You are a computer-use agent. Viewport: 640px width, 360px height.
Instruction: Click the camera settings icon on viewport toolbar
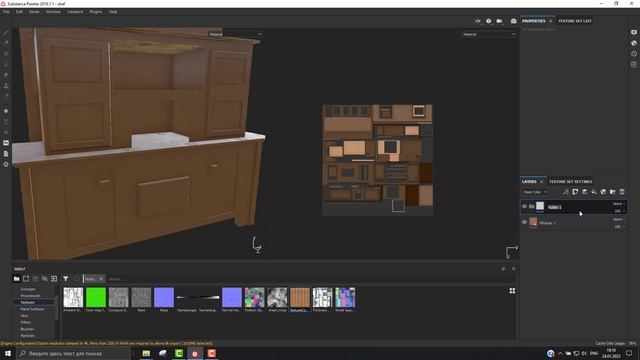(x=500, y=21)
